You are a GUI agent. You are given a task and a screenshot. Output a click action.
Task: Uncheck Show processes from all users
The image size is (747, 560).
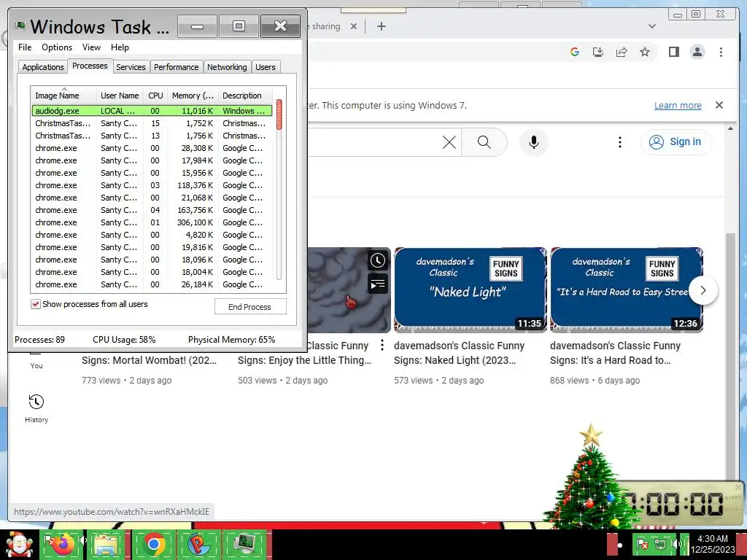36,304
